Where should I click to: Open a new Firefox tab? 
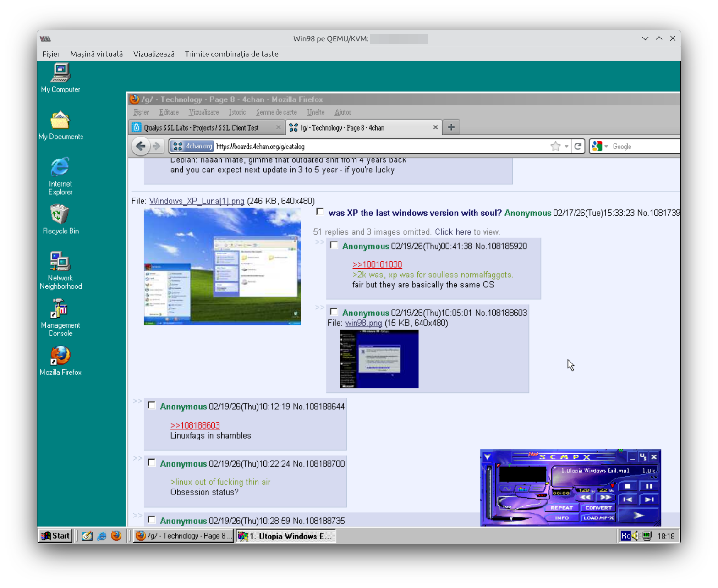[x=451, y=127]
